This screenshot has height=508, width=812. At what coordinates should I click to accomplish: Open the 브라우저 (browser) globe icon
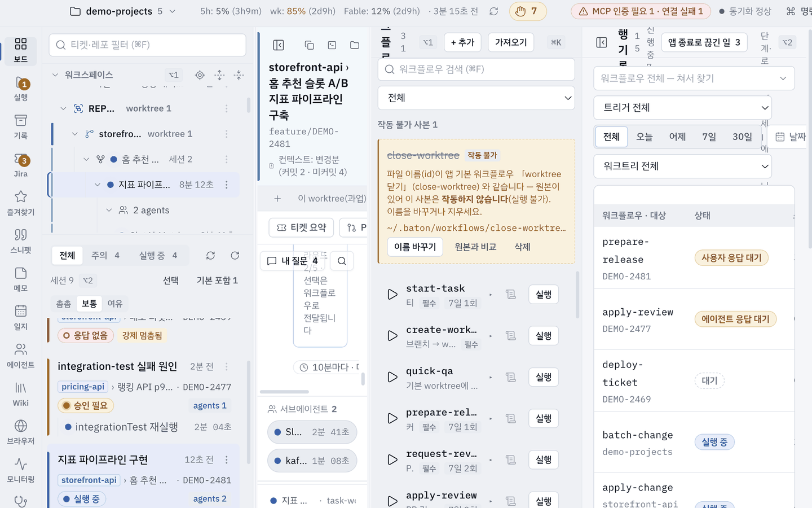21,432
